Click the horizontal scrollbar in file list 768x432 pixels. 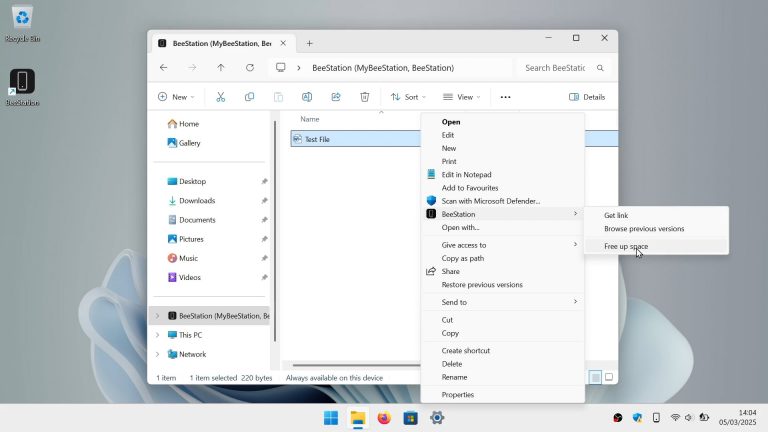pos(350,365)
